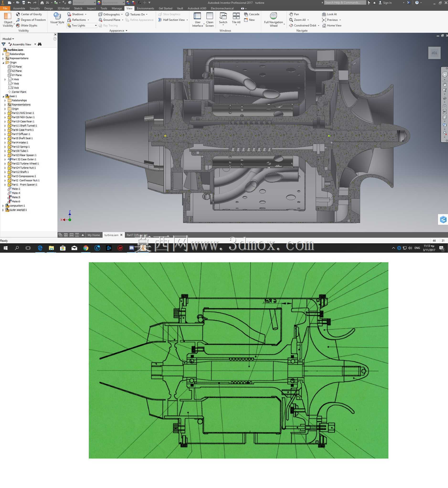Click the ViewCube Top face
The width and height of the screenshot is (448, 488).
click(434, 53)
